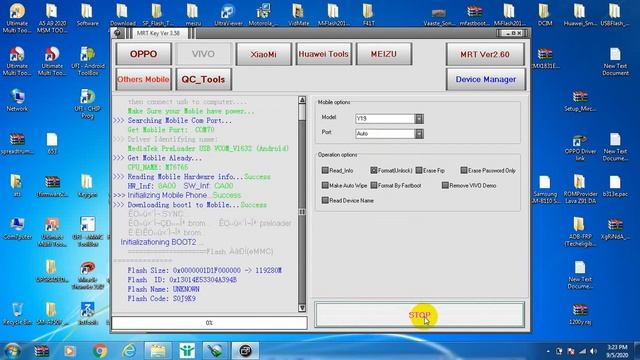Click 'Flash Name: UNKNOWN' log line

(x=163, y=289)
